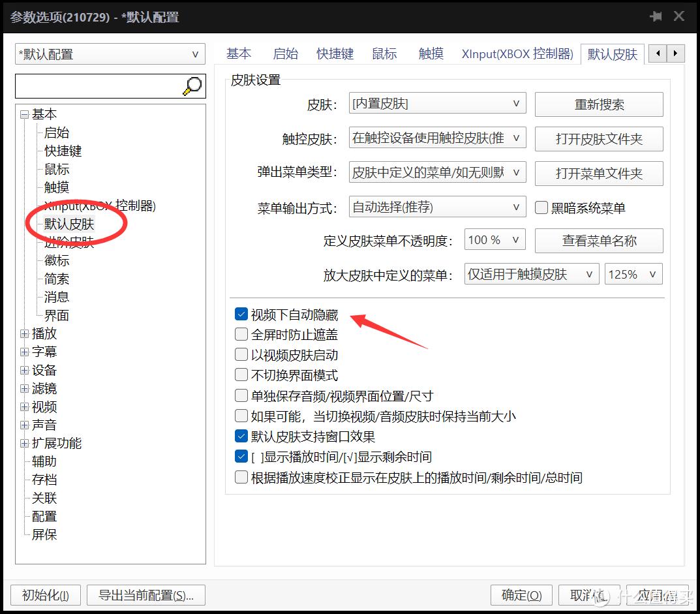Image resolution: width=700 pixels, height=614 pixels.
Task: Switch to the 鼠标 tab
Action: click(384, 54)
